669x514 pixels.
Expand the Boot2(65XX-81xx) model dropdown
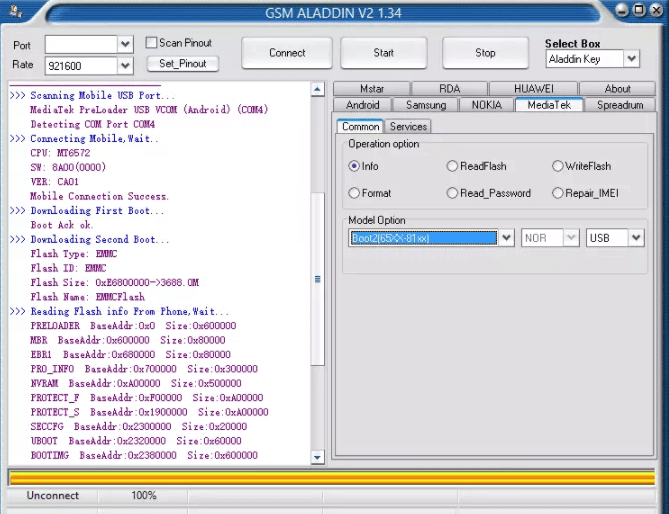(506, 238)
